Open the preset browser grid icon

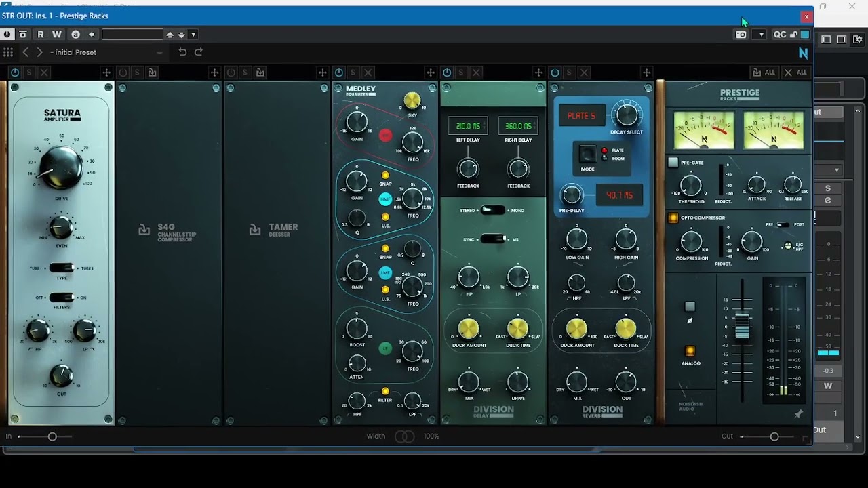8,52
